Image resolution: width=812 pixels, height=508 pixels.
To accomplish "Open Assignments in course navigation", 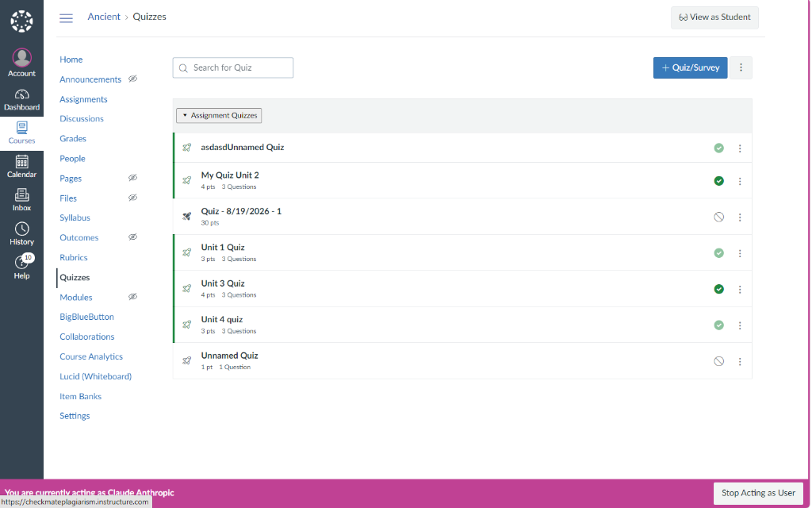I will click(x=83, y=99).
